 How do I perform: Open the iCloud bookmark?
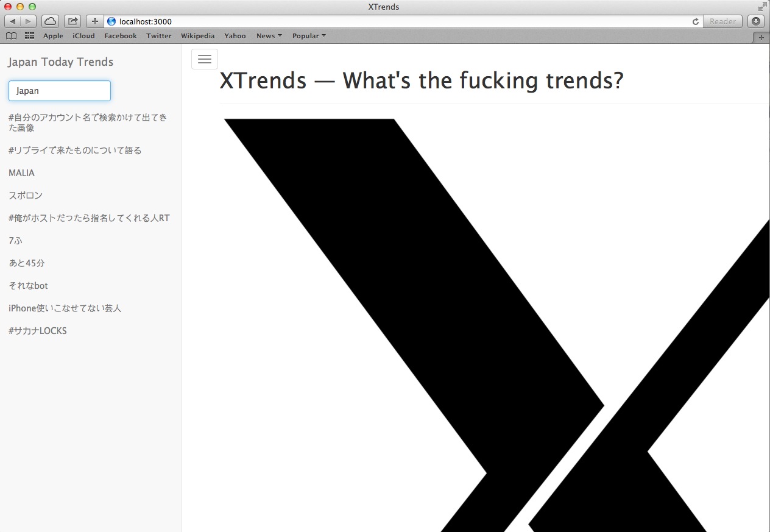[83, 36]
